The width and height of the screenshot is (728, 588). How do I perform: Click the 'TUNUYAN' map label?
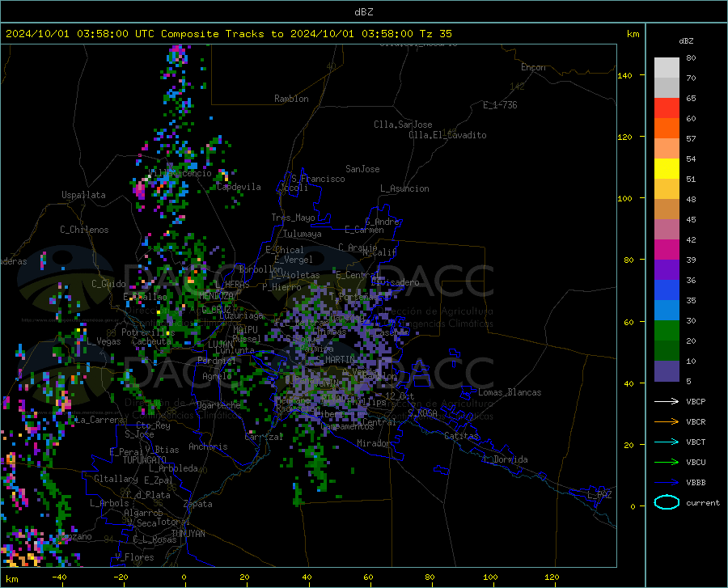tap(188, 533)
